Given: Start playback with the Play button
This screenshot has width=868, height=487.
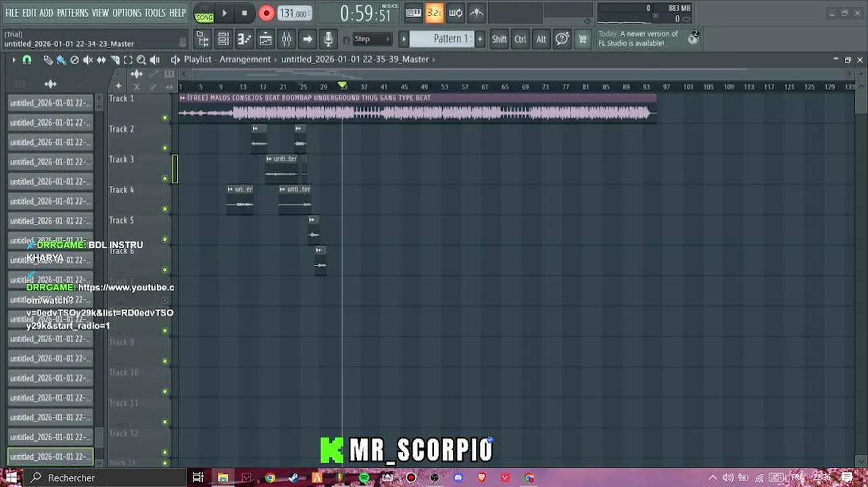Looking at the screenshot, I should point(224,13).
